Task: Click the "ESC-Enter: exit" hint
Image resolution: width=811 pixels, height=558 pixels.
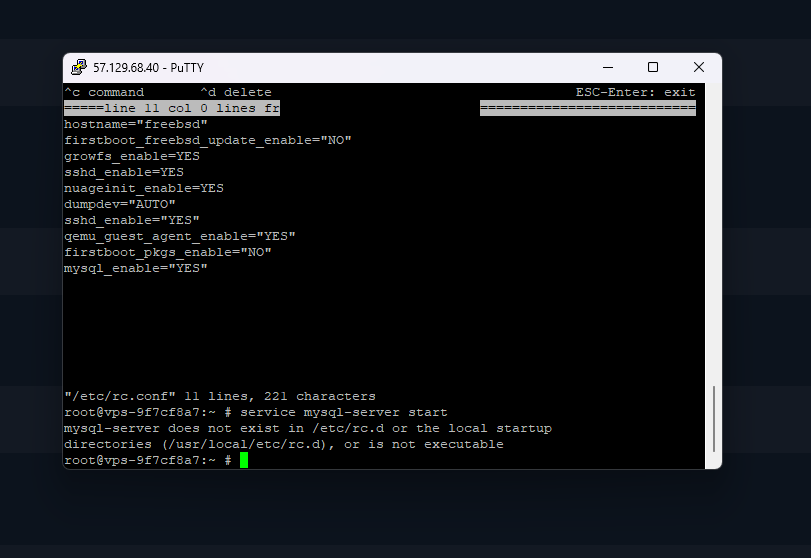Action: [x=635, y=92]
